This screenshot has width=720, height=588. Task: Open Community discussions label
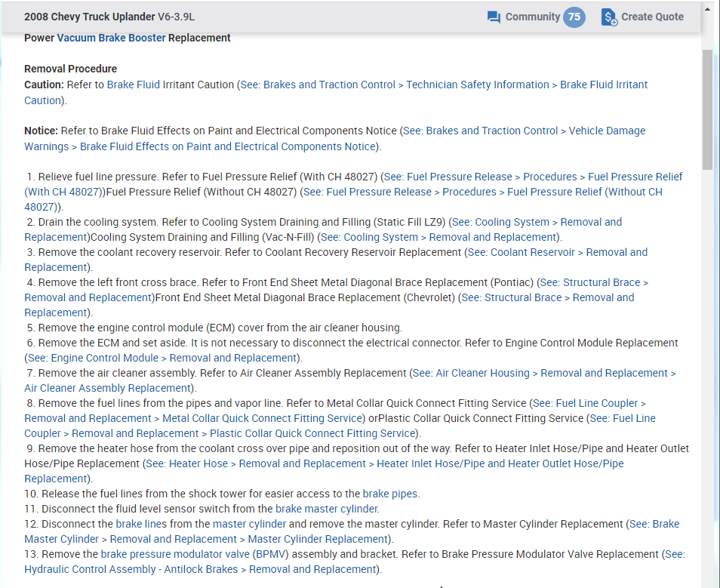click(x=533, y=17)
